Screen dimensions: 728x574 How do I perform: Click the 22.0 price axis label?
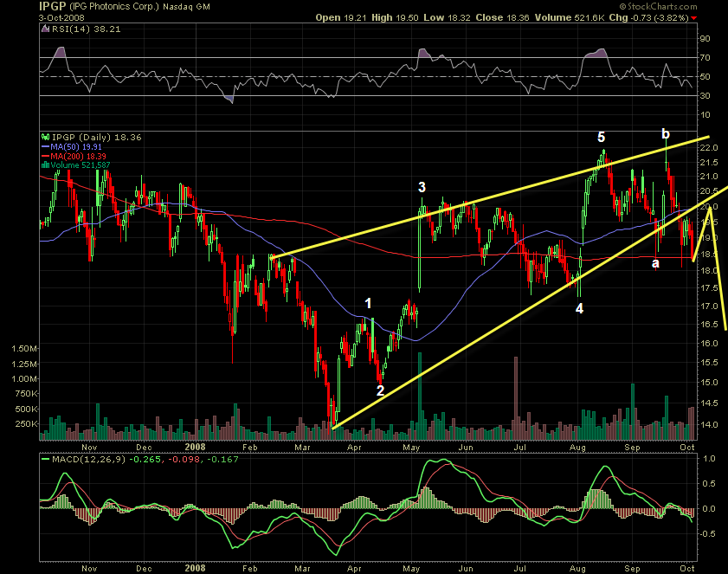pos(709,148)
